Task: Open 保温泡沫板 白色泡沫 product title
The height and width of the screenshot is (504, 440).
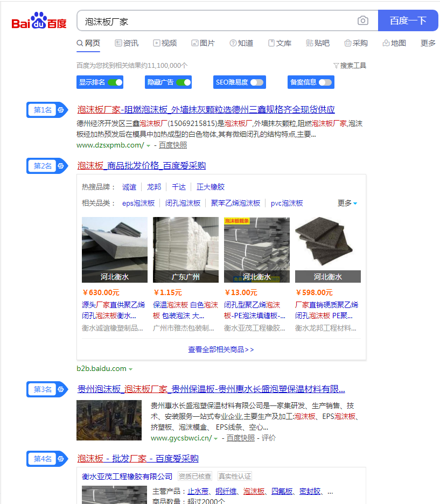Action: (x=185, y=310)
